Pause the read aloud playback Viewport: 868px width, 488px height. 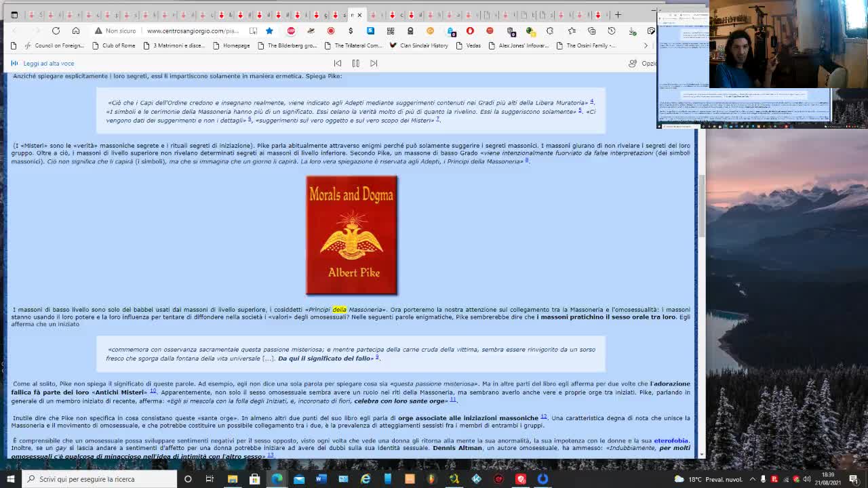pyautogui.click(x=355, y=63)
